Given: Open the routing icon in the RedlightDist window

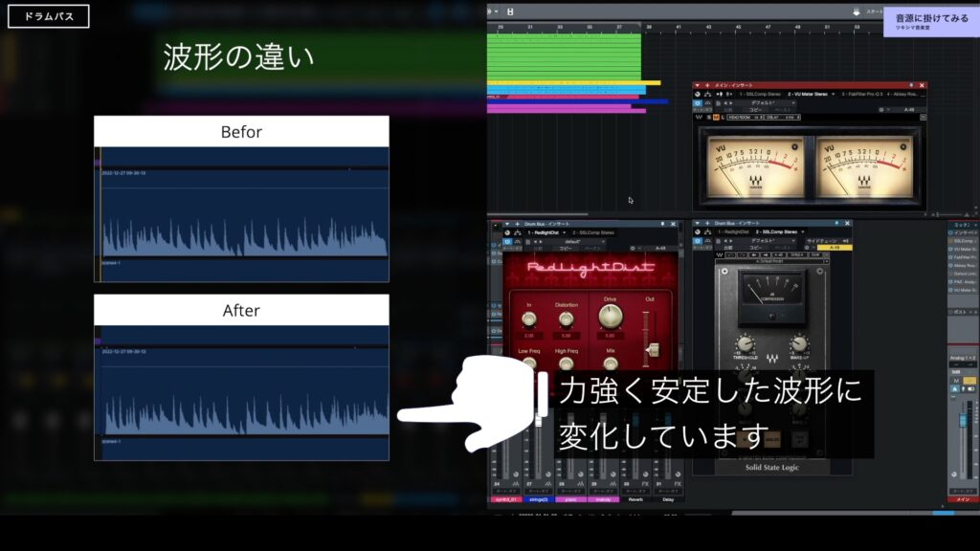Looking at the screenshot, I should click(x=517, y=233).
